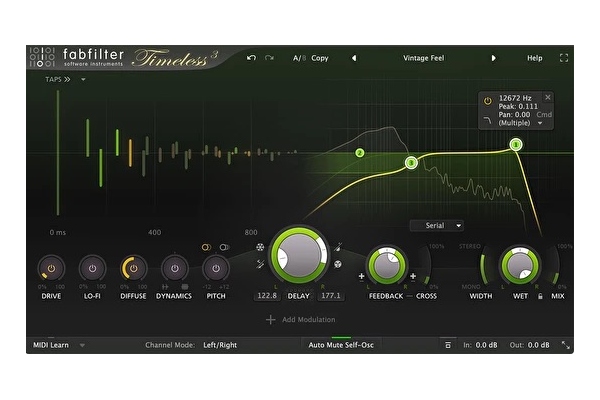
Task: Expand the TAPS panel
Action: coord(58,79)
